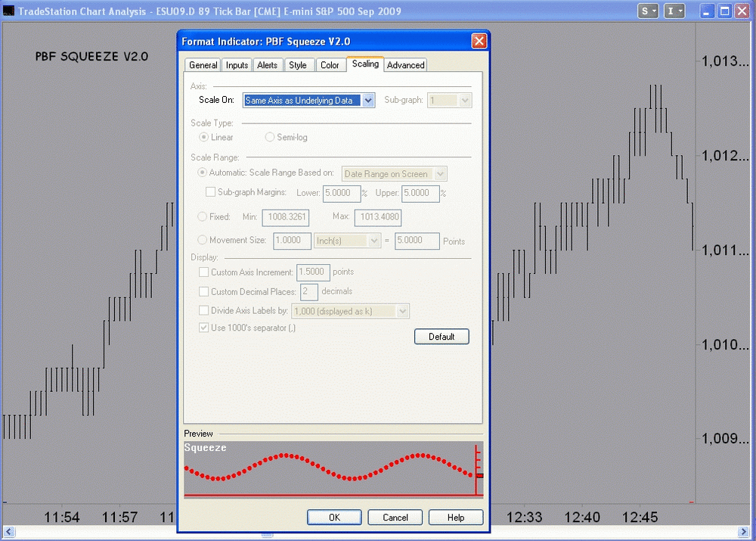Choose Automatic scale range radio button
The height and width of the screenshot is (541, 756).
coord(202,173)
